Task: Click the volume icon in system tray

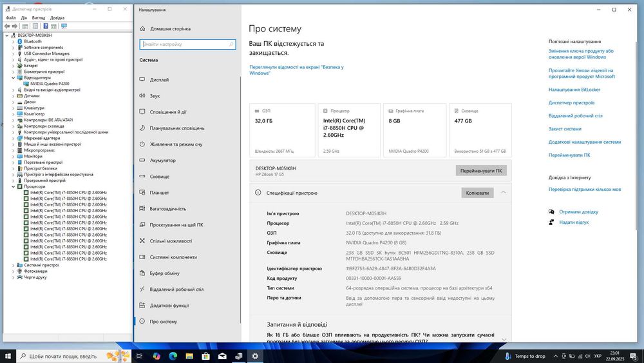Action: 587,356
